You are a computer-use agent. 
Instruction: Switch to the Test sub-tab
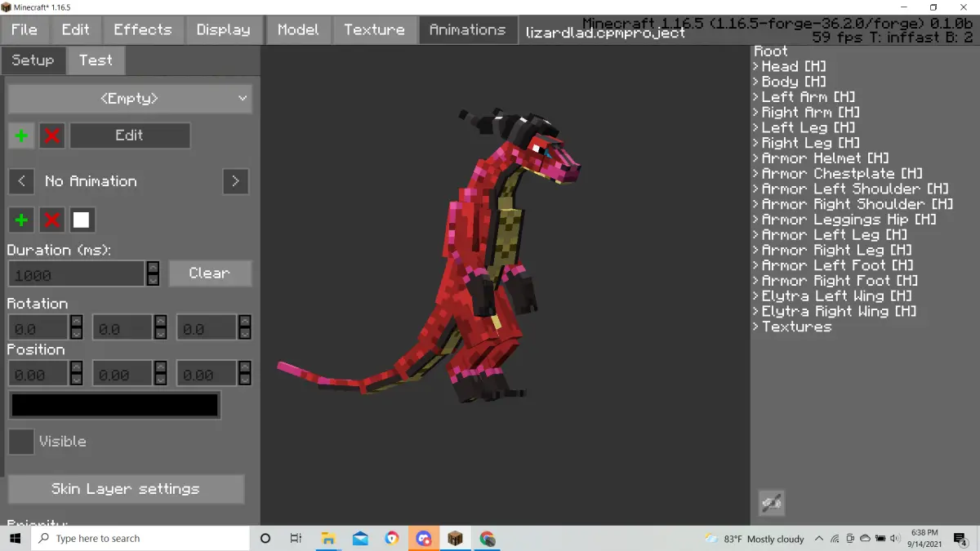coord(96,60)
